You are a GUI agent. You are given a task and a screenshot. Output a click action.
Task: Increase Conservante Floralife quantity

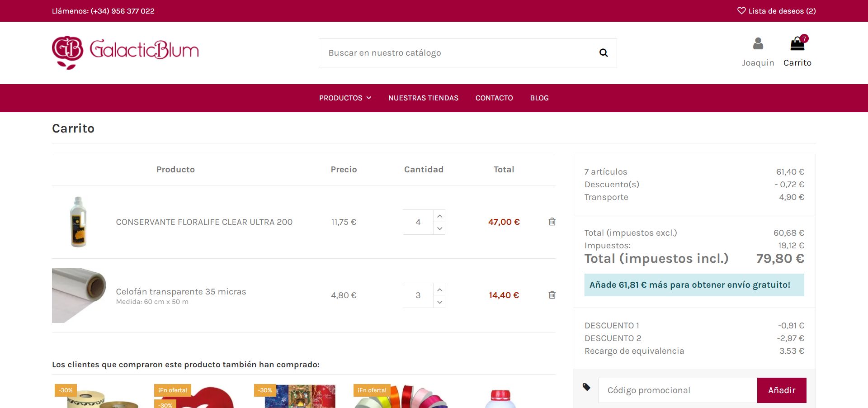pyautogui.click(x=439, y=216)
